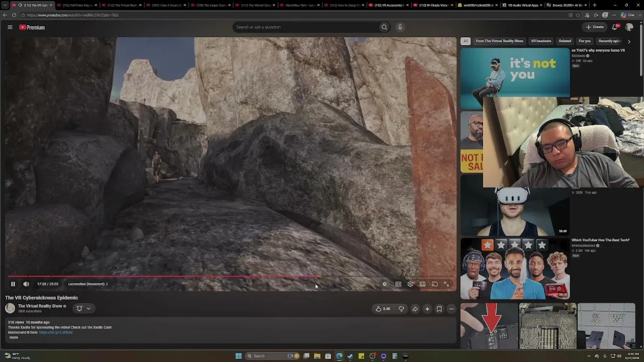
Task: Open more actions menu below the video
Action: pyautogui.click(x=451, y=309)
